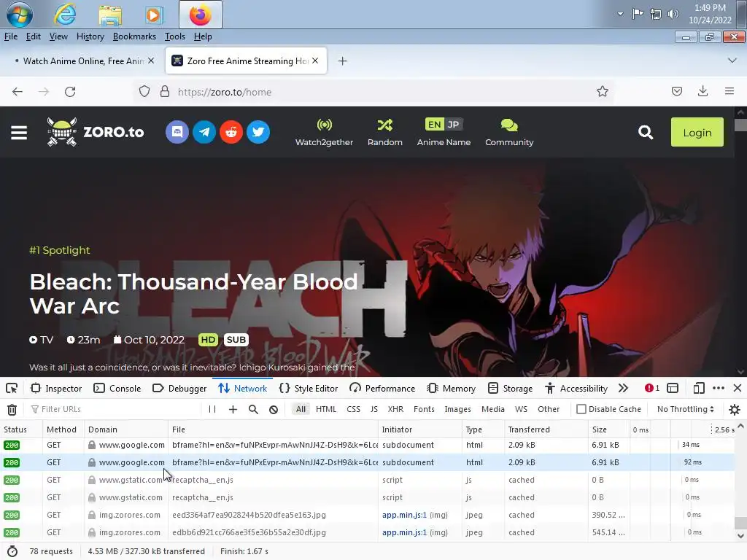The height and width of the screenshot is (560, 747).
Task: Open the Style Editor panel
Action: coord(309,389)
